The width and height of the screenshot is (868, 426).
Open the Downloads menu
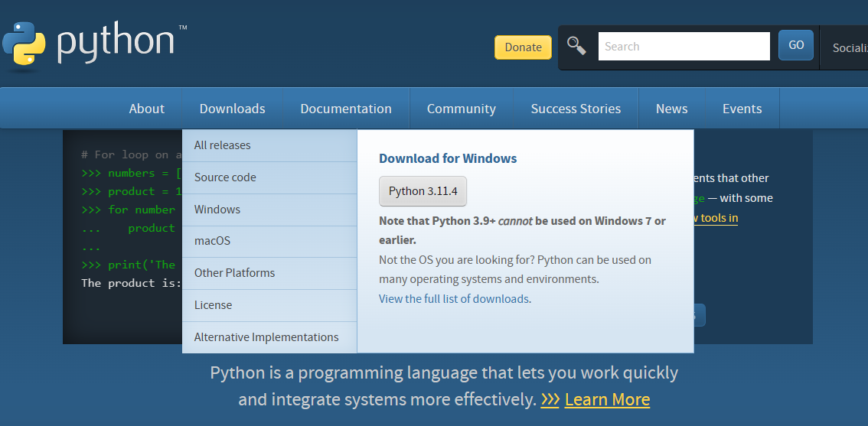(233, 109)
